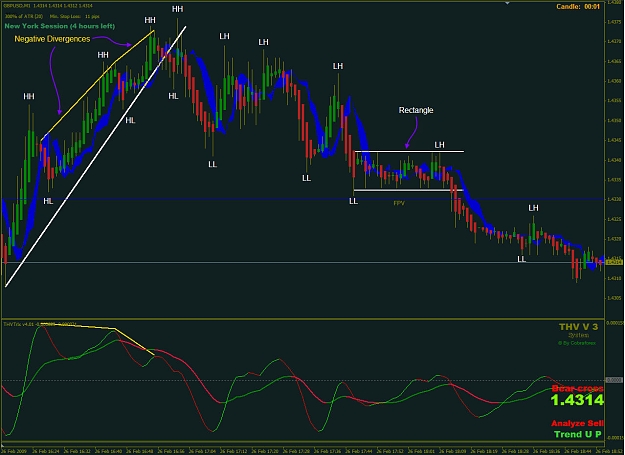Click the green "Trend U P" text
This screenshot has width=625, height=455.
click(578, 434)
